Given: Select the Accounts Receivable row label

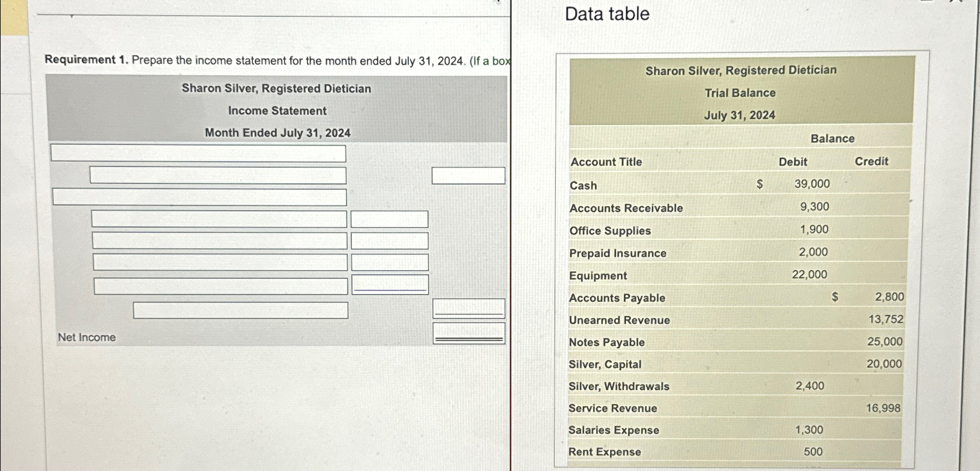Looking at the screenshot, I should click(626, 208).
